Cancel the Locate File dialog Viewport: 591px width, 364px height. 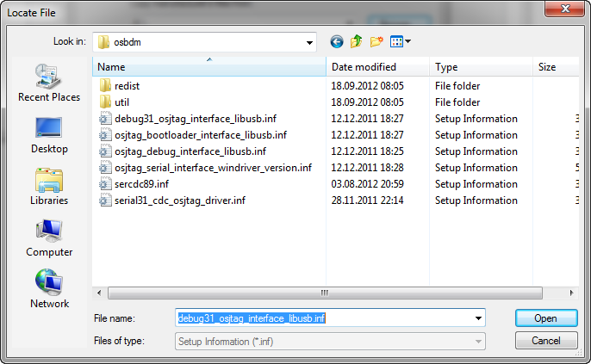click(x=545, y=341)
